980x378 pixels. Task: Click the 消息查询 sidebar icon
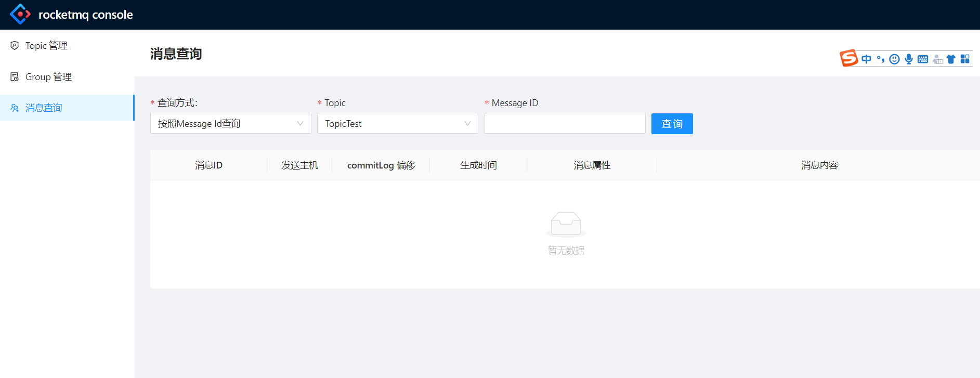tap(15, 108)
